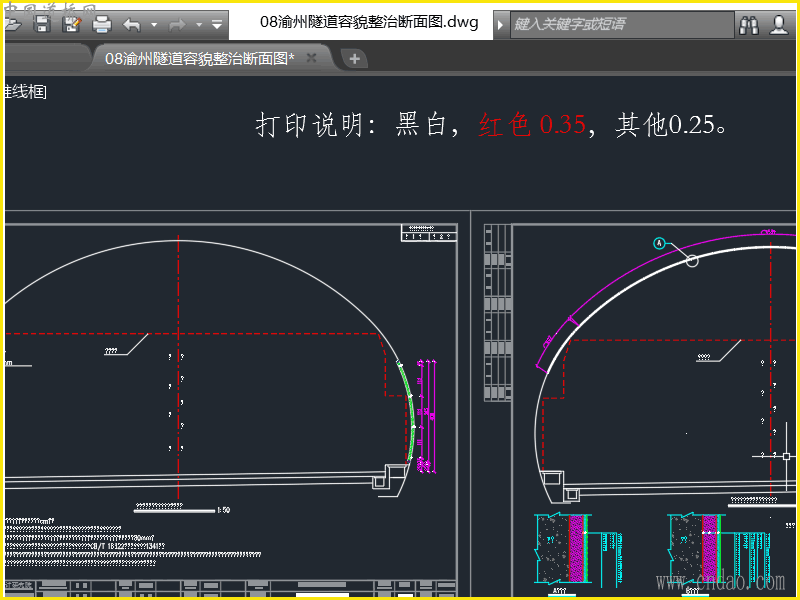Image resolution: width=800 pixels, height=600 pixels.
Task: Click the Save icon in quick access toolbar
Action: click(x=42, y=24)
